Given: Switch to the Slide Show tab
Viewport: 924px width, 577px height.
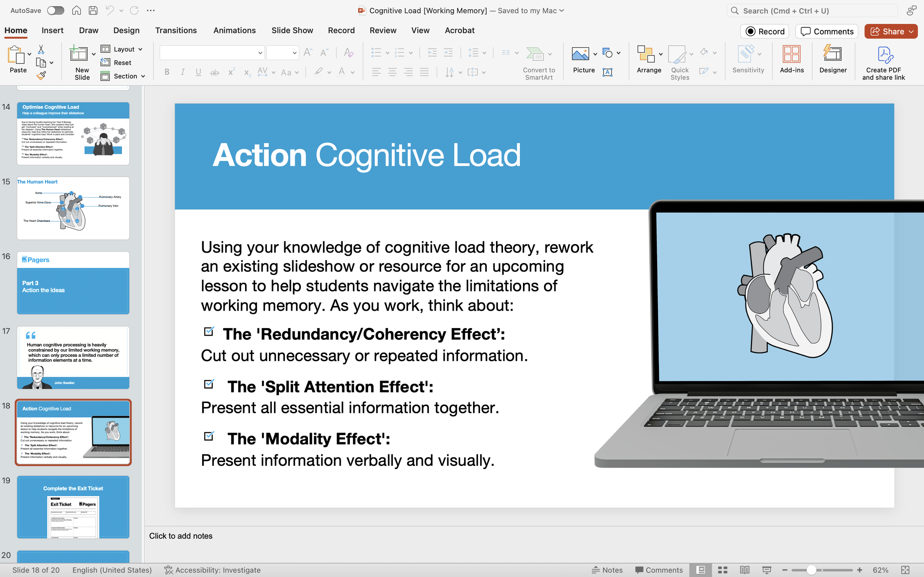Looking at the screenshot, I should point(292,30).
